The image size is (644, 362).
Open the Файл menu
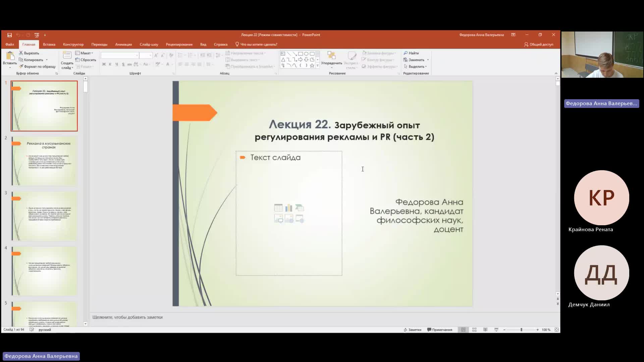10,44
